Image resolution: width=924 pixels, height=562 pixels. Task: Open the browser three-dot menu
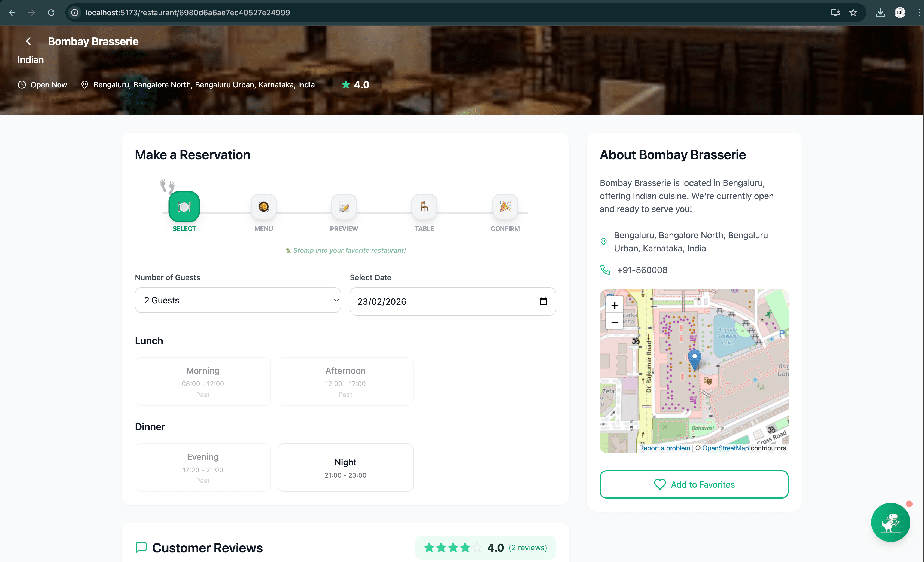[x=919, y=12]
